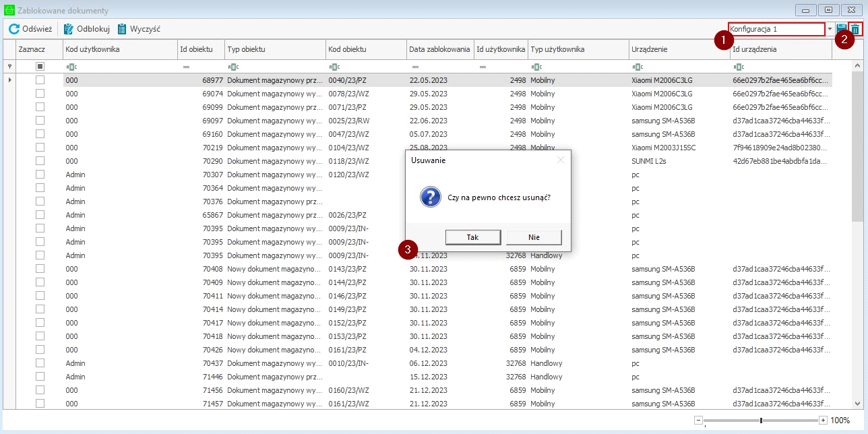Click the Kod obiektu cell 0143/23/PZ
868x434 pixels.
coord(366,268)
